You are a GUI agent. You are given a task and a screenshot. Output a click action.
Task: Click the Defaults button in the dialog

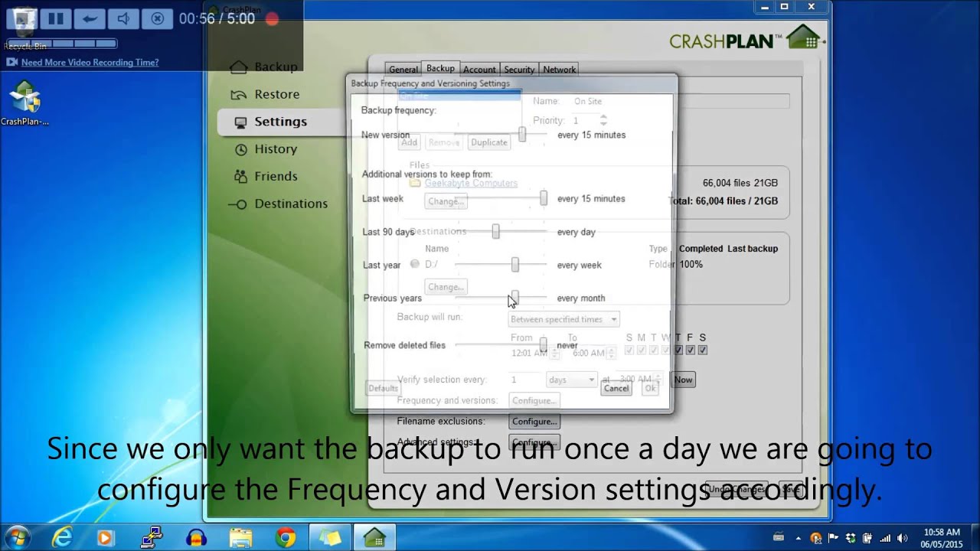click(383, 388)
